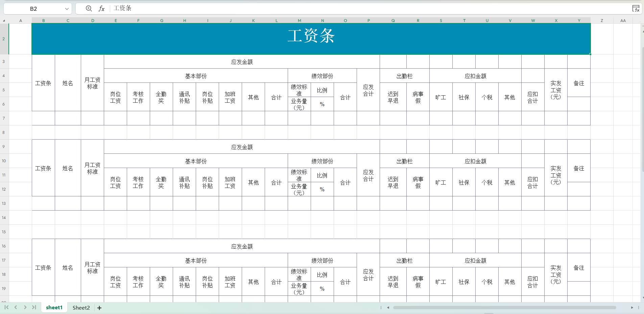
Task: Open the insert function fx button
Action: pyautogui.click(x=101, y=8)
